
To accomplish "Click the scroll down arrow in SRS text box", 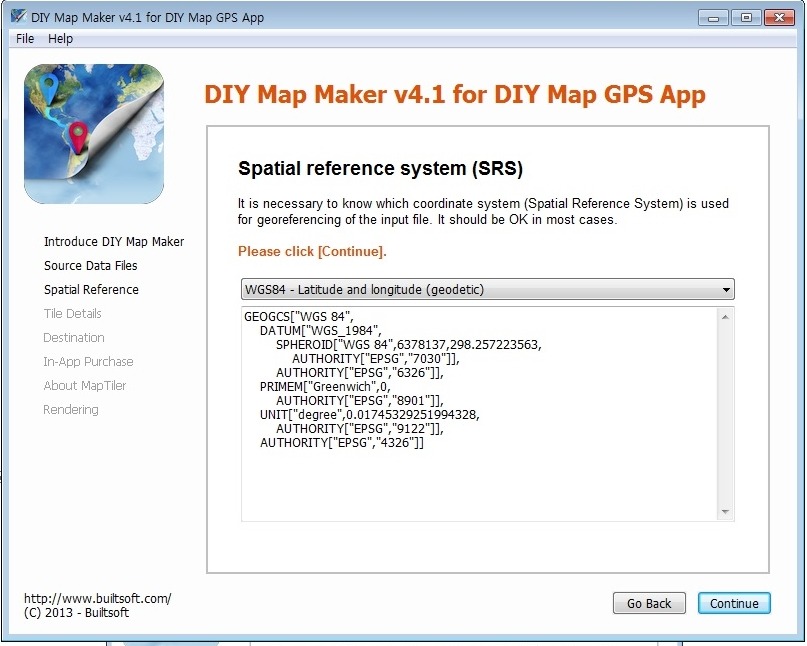I will (725, 512).
